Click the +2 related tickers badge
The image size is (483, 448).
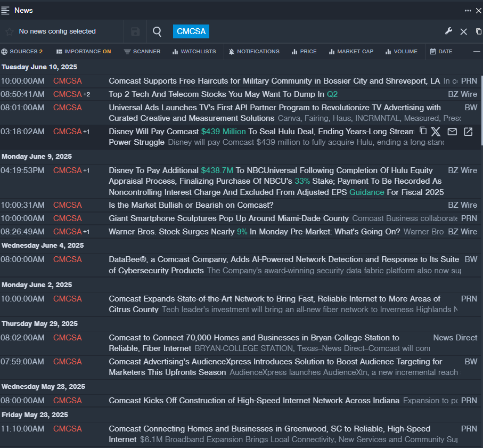point(87,95)
